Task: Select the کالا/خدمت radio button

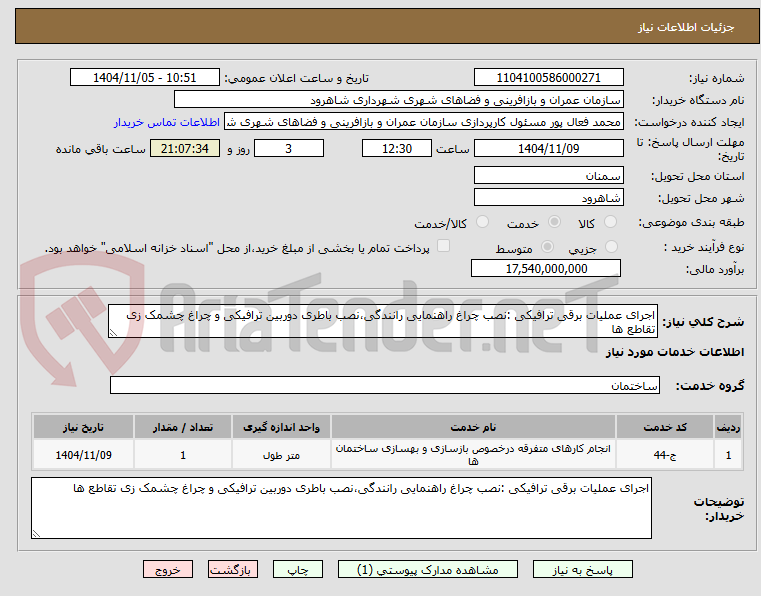Action: click(482, 222)
